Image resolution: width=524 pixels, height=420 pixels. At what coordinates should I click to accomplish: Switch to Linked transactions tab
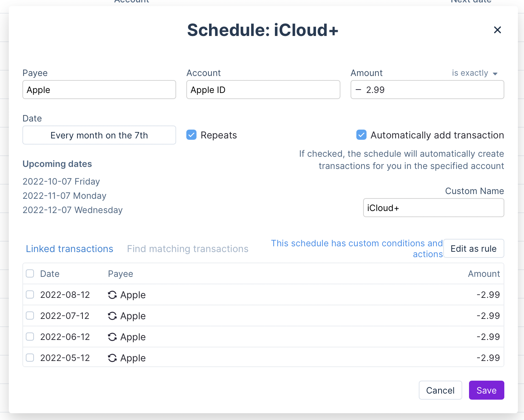click(x=70, y=249)
